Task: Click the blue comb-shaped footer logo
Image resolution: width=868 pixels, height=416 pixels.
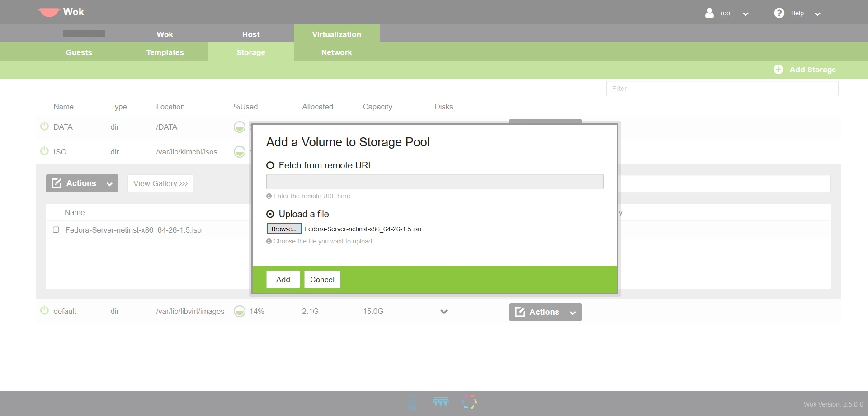Action: [440, 402]
